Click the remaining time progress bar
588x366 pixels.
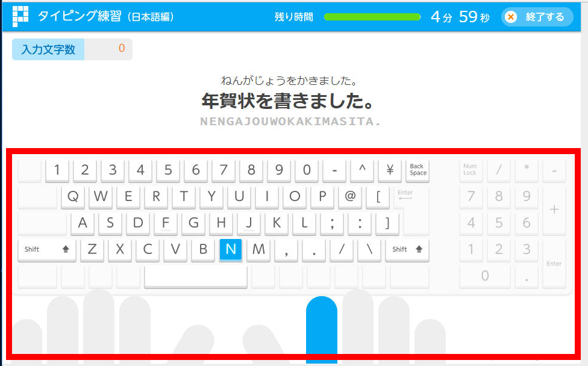pyautogui.click(x=372, y=17)
